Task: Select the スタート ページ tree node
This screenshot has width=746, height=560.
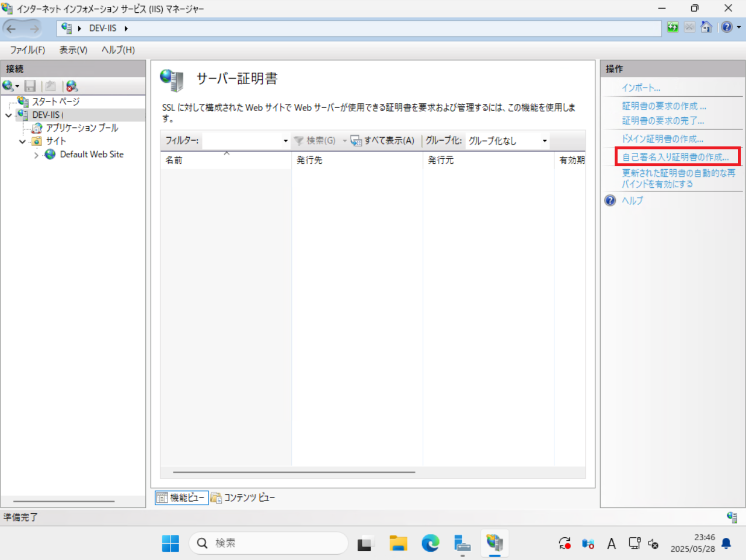Action: 55,101
